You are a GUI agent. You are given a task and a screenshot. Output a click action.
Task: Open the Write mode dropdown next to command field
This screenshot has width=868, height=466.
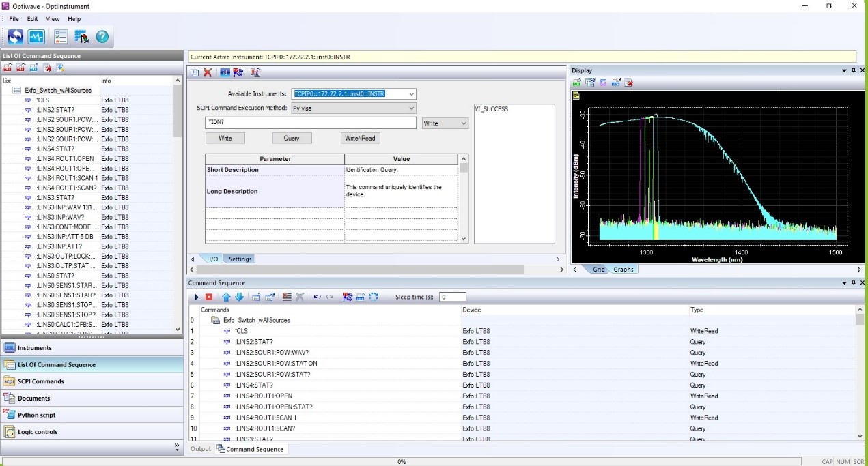click(x=464, y=123)
